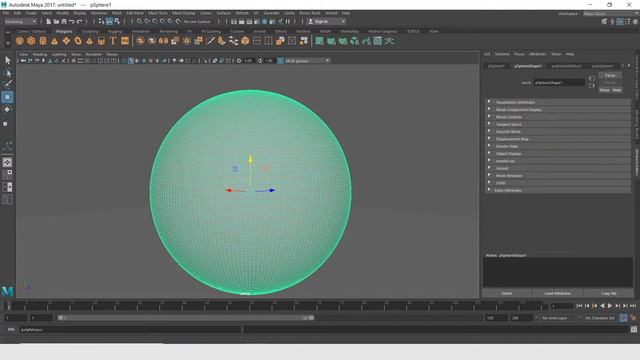This screenshot has height=360, width=640.
Task: Click the Hide button in Attribute Editor
Action: (616, 90)
